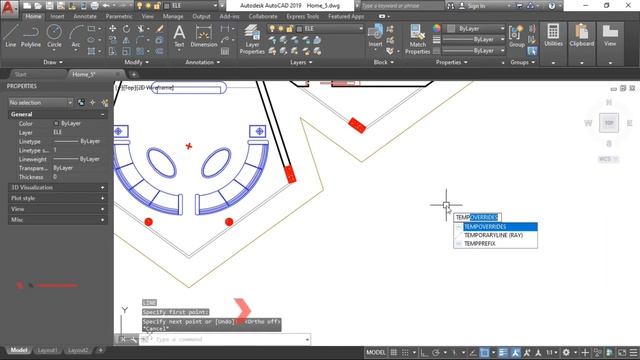640x360 pixels.
Task: Select the Polyline tool
Action: point(31,36)
